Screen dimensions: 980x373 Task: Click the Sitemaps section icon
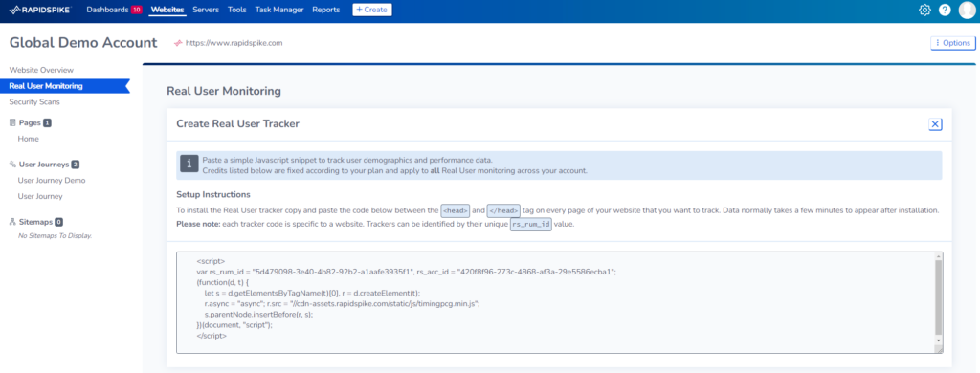pos(12,222)
